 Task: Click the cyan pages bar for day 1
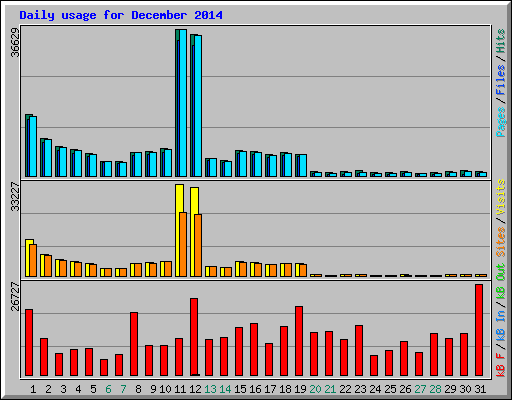(33, 146)
